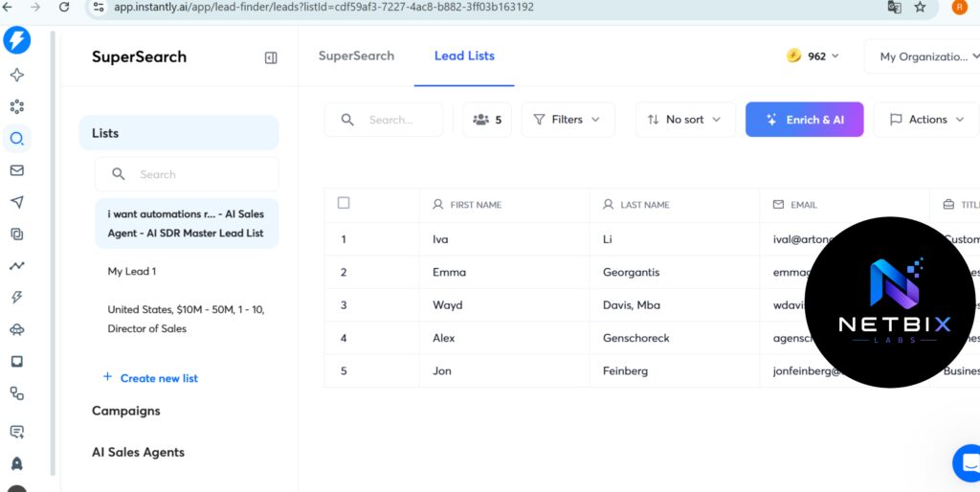Expand the Filters dropdown

(568, 120)
